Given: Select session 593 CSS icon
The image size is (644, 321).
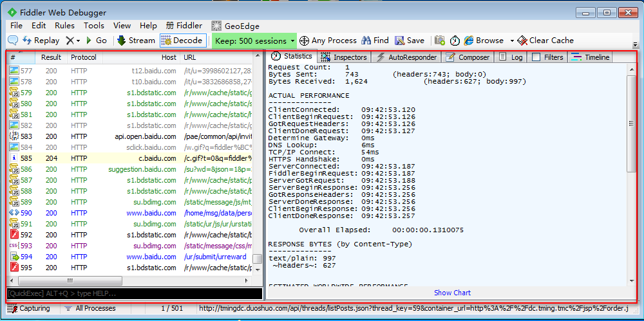Looking at the screenshot, I should (14, 246).
